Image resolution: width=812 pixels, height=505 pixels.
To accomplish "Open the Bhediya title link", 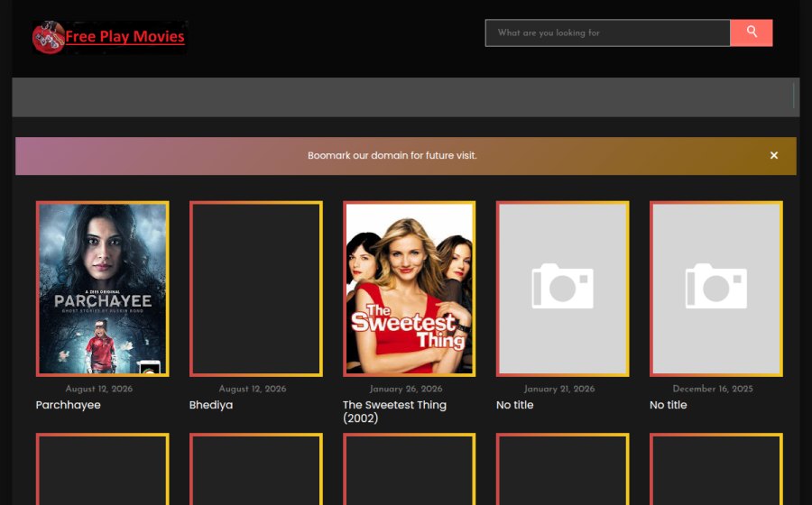I will pyautogui.click(x=211, y=405).
